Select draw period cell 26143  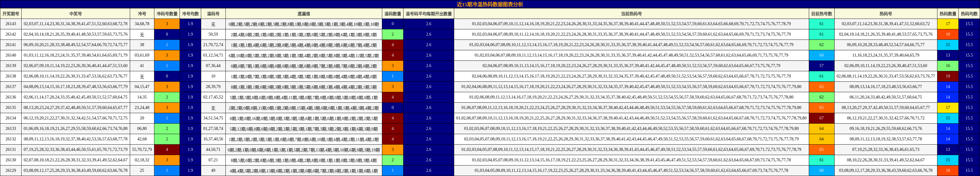pyautogui.click(x=11, y=24)
